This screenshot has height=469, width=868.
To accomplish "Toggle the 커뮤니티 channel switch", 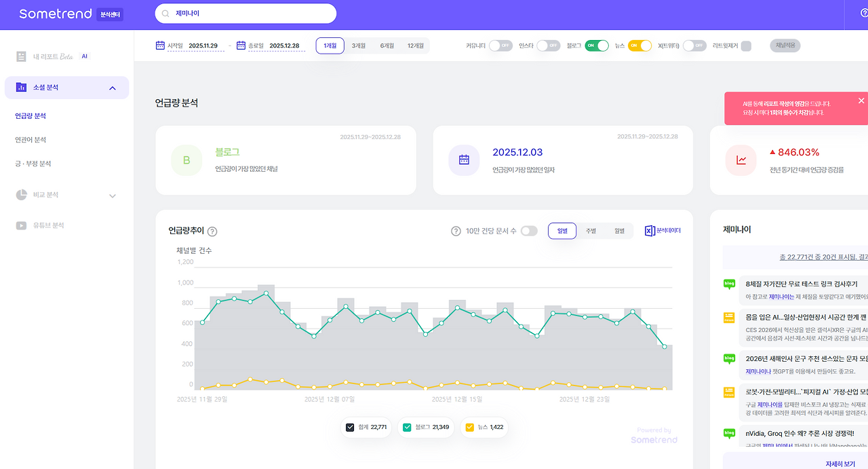I will pos(500,45).
